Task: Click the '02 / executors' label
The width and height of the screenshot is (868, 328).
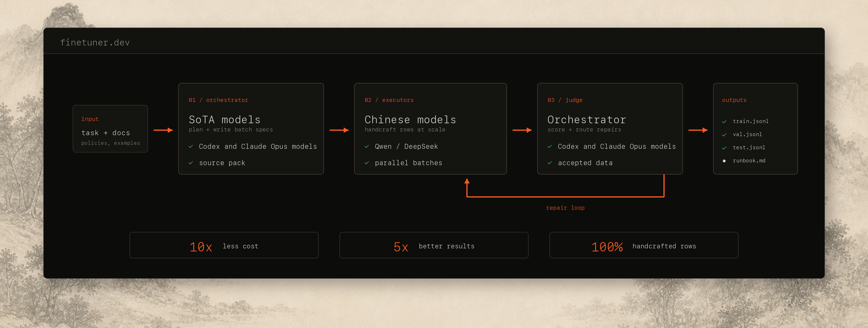Action: [389, 100]
